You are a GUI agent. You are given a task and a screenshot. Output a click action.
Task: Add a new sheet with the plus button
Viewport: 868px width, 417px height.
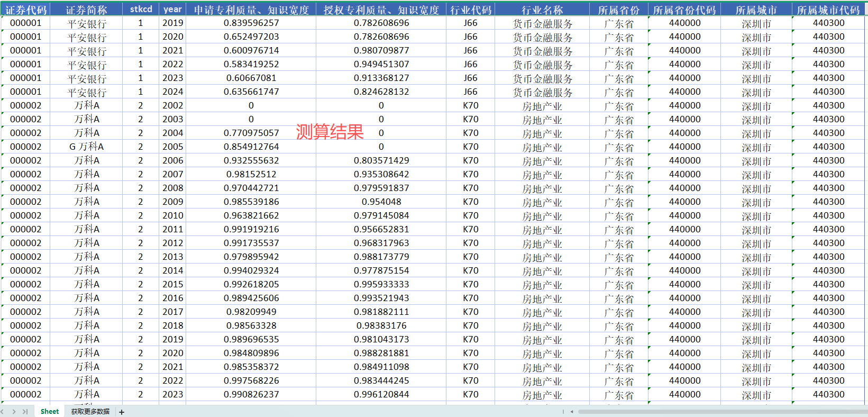[x=122, y=412]
